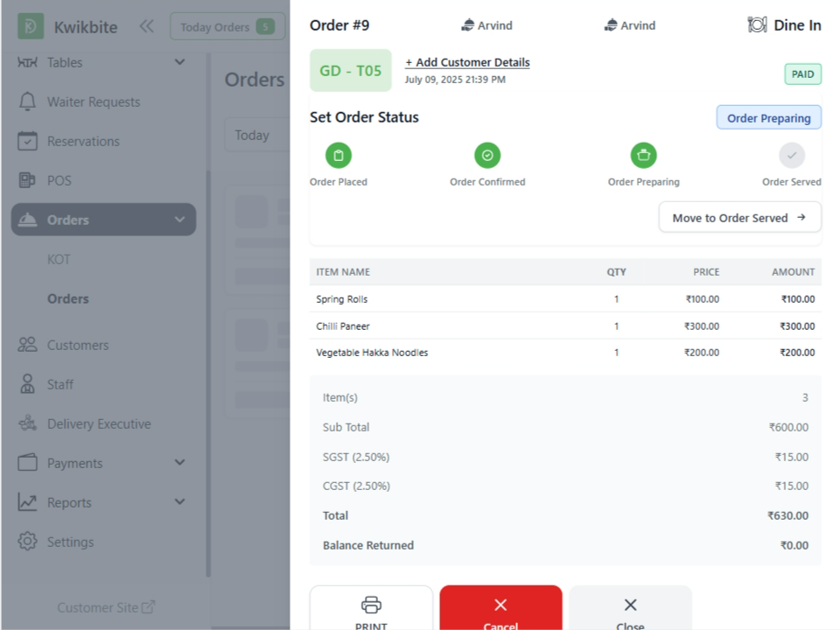Viewport: 840px width, 630px height.
Task: Click the Customers icon
Action: (x=27, y=345)
